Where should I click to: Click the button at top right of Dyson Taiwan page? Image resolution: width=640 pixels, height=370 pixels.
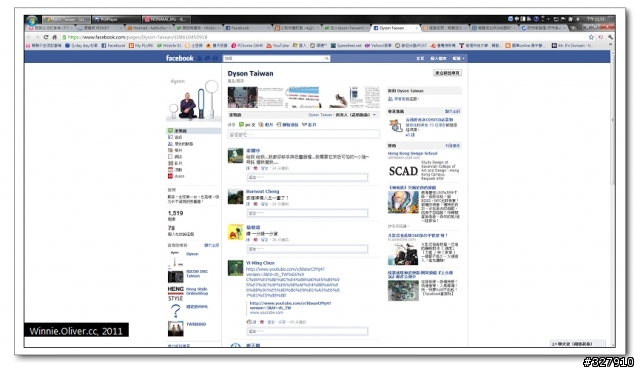point(447,73)
